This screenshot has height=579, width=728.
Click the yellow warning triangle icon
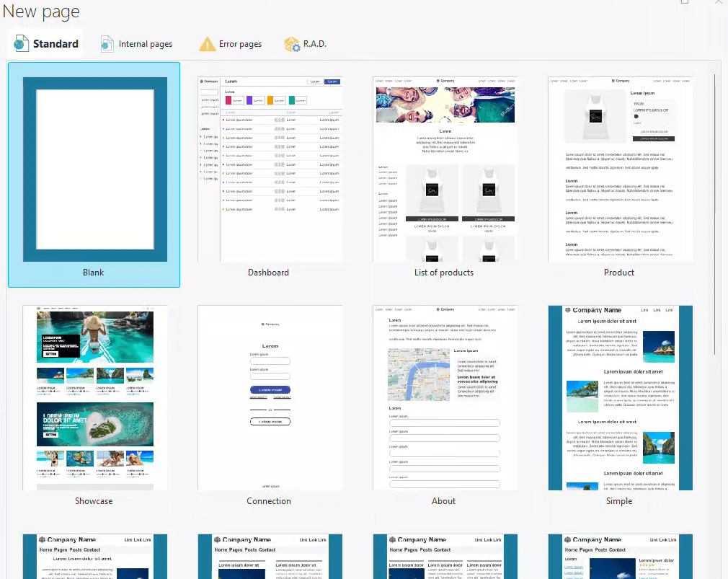point(208,44)
